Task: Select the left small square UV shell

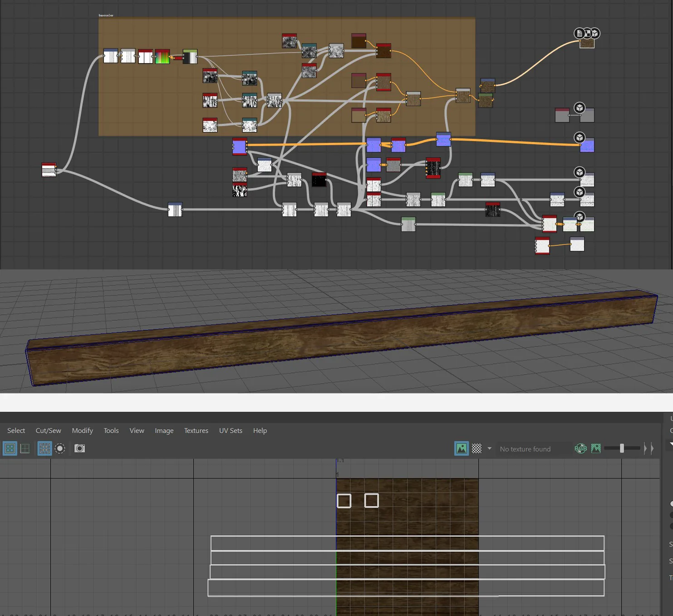Action: click(344, 501)
